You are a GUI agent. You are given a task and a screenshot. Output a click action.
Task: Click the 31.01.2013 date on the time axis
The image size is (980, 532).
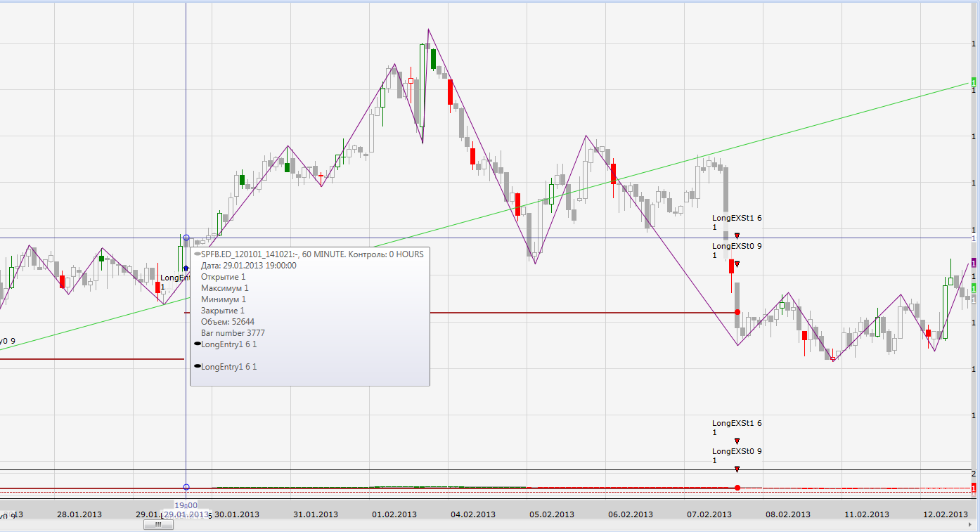click(315, 514)
